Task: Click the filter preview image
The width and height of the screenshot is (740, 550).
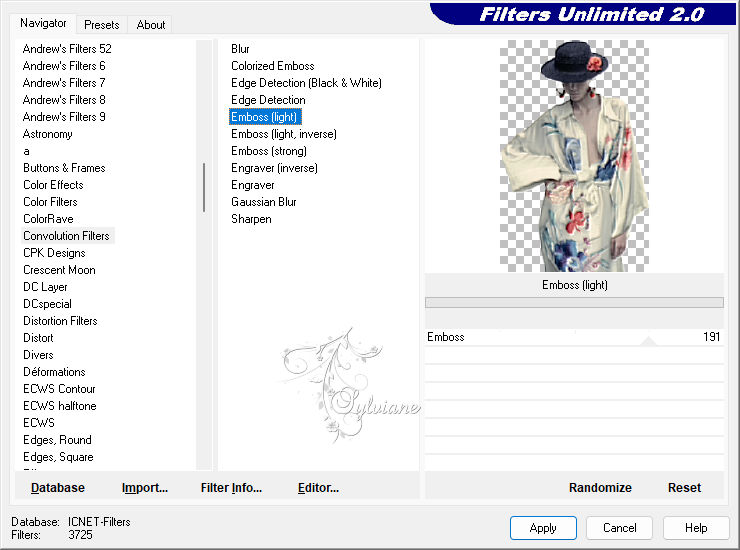Action: (x=574, y=156)
